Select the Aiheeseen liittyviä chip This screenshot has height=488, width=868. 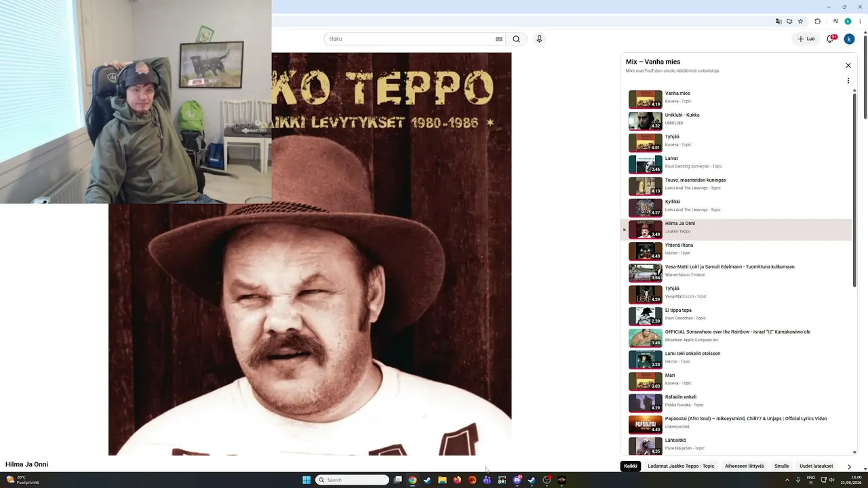(x=744, y=466)
